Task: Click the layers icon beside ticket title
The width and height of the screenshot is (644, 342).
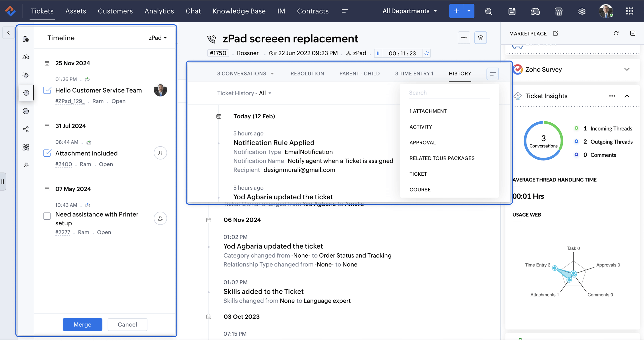Action: click(480, 38)
